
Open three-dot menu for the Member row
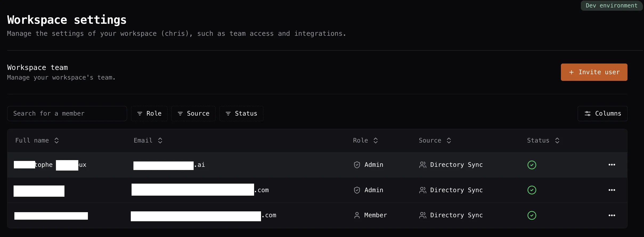612,215
